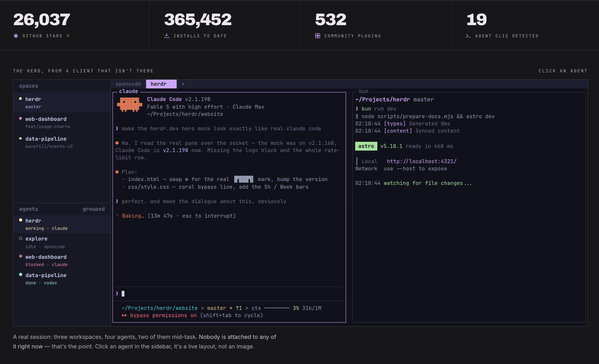Click the green square indicator after GitHub Stars
Screen dimensions: 599x364
pyautogui.click(x=68, y=36)
